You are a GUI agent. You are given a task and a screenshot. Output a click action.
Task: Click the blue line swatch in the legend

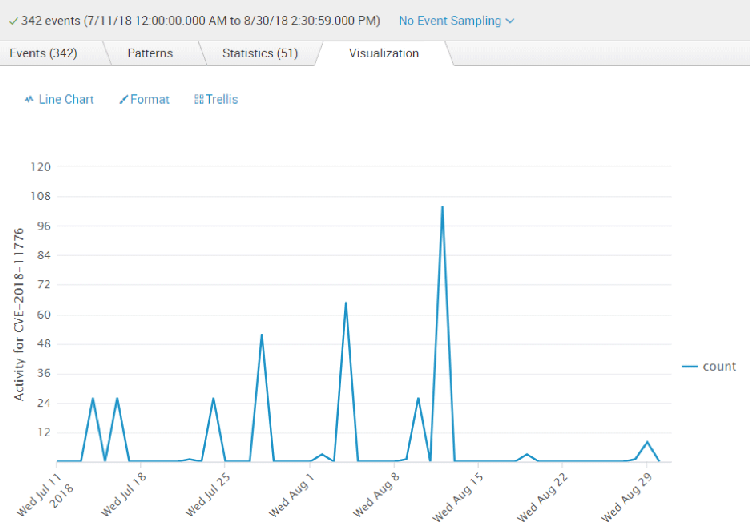tap(689, 367)
